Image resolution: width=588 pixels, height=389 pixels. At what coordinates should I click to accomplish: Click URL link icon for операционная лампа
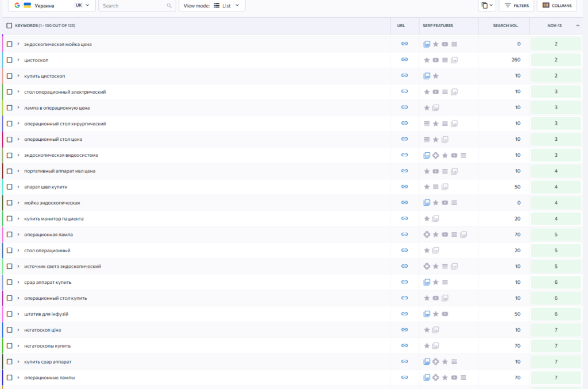[x=404, y=234]
